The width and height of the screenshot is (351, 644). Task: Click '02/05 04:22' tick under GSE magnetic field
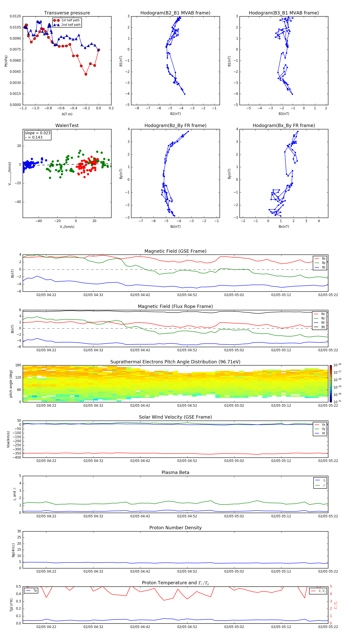[46, 295]
